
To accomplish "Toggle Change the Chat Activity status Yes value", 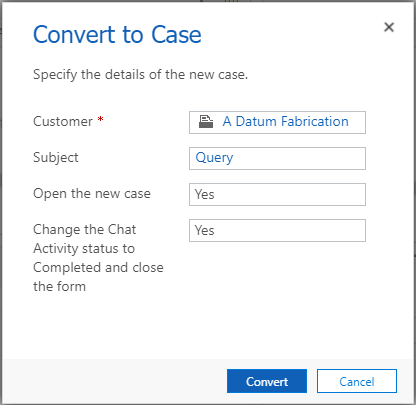I will point(277,230).
